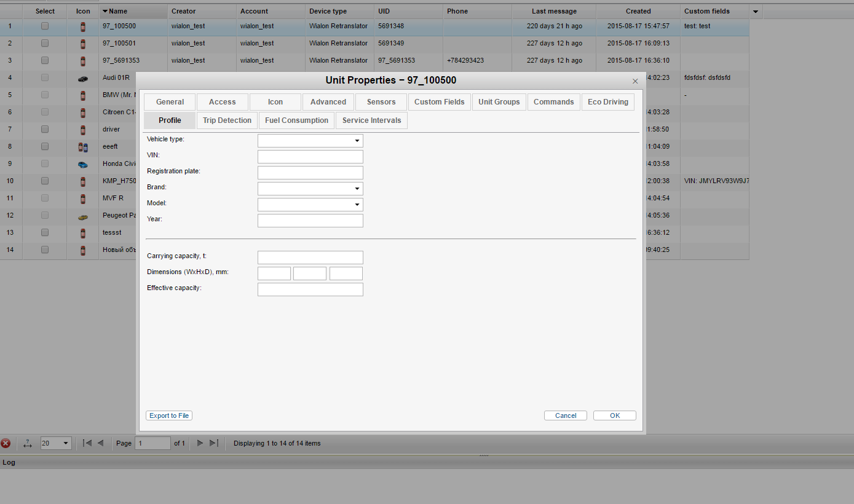The image size is (854, 504).
Task: Click the black car icon for Audi 01R
Action: pos(83,78)
